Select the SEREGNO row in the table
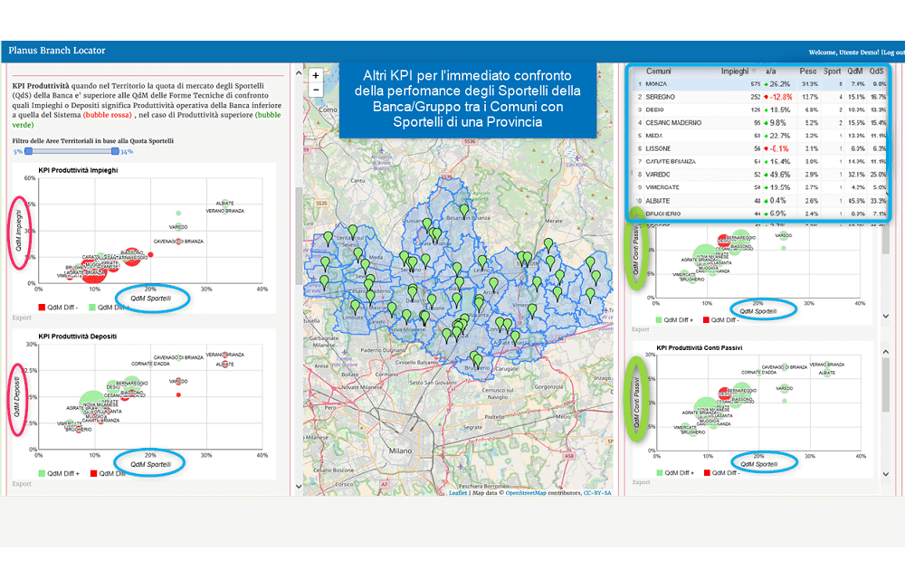This screenshot has height=588, width=905. click(x=759, y=97)
